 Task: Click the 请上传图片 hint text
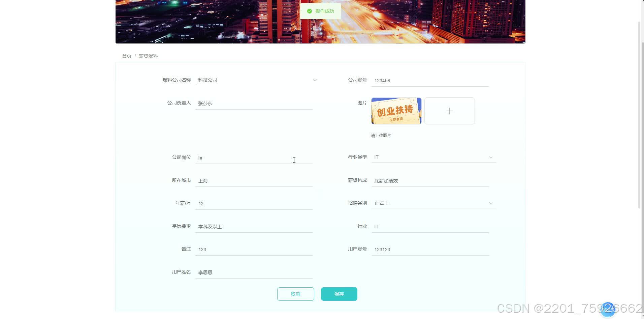(381, 136)
